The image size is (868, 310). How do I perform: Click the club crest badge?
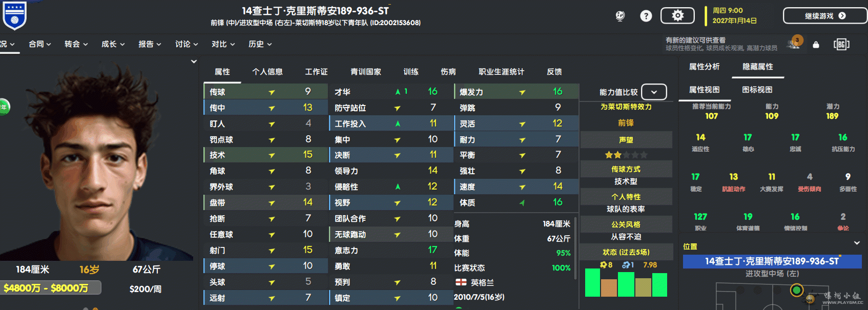click(14, 15)
